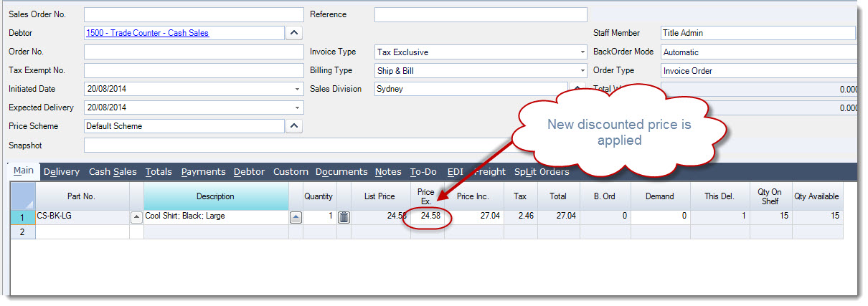Open the Split Orders tab

tap(541, 172)
